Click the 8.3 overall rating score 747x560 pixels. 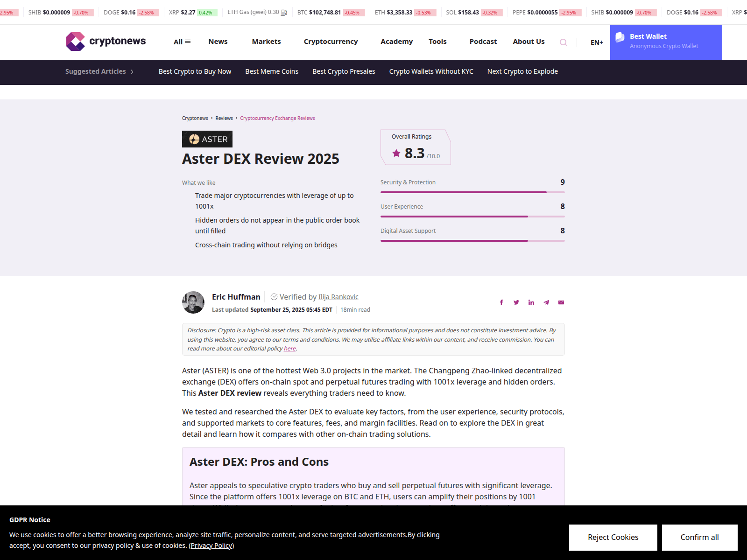click(x=415, y=153)
